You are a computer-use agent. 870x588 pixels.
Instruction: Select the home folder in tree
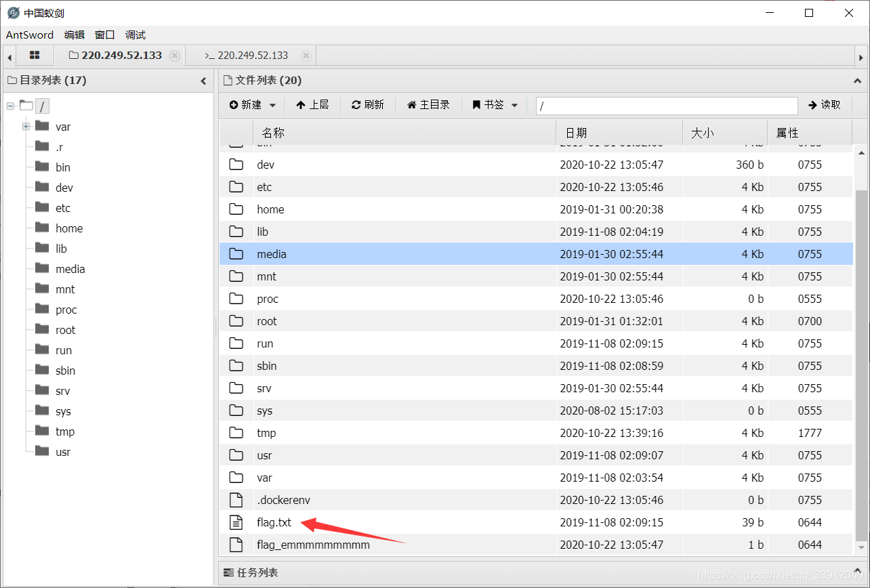click(x=69, y=228)
